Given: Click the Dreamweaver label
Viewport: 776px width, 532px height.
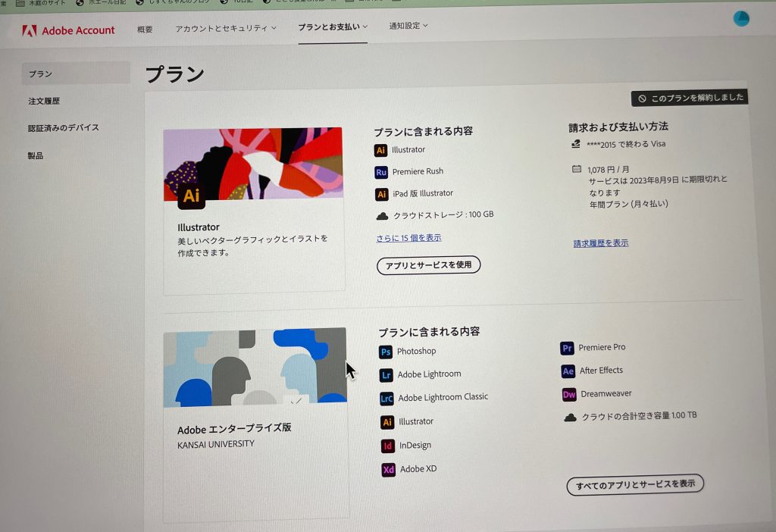Looking at the screenshot, I should (x=606, y=394).
